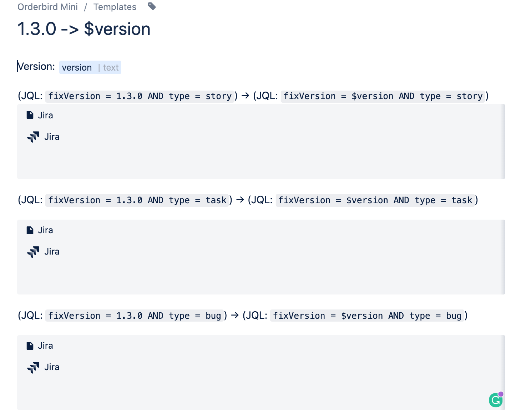Open the Orderbird Mini breadcrumb link

tap(47, 7)
